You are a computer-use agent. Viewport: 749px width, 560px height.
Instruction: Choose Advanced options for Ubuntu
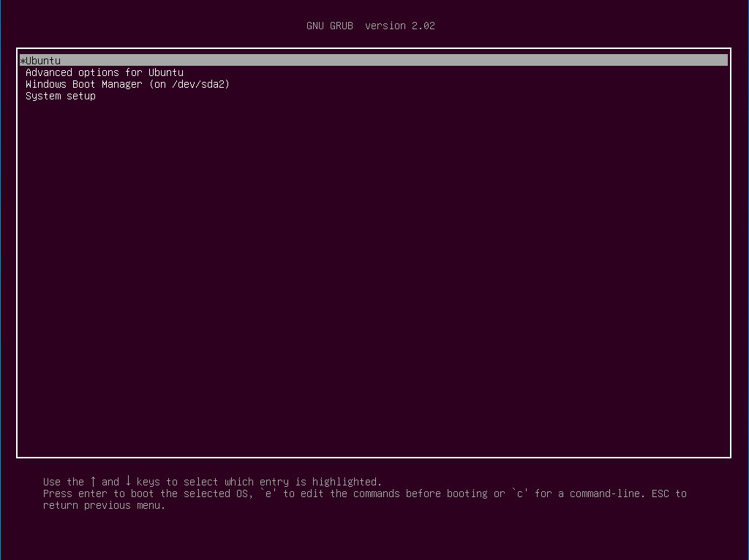tap(104, 72)
